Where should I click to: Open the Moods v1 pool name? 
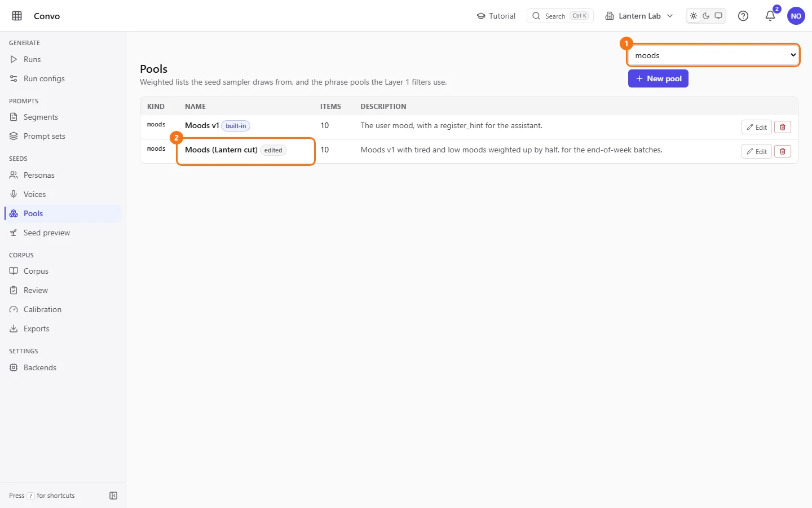click(202, 125)
